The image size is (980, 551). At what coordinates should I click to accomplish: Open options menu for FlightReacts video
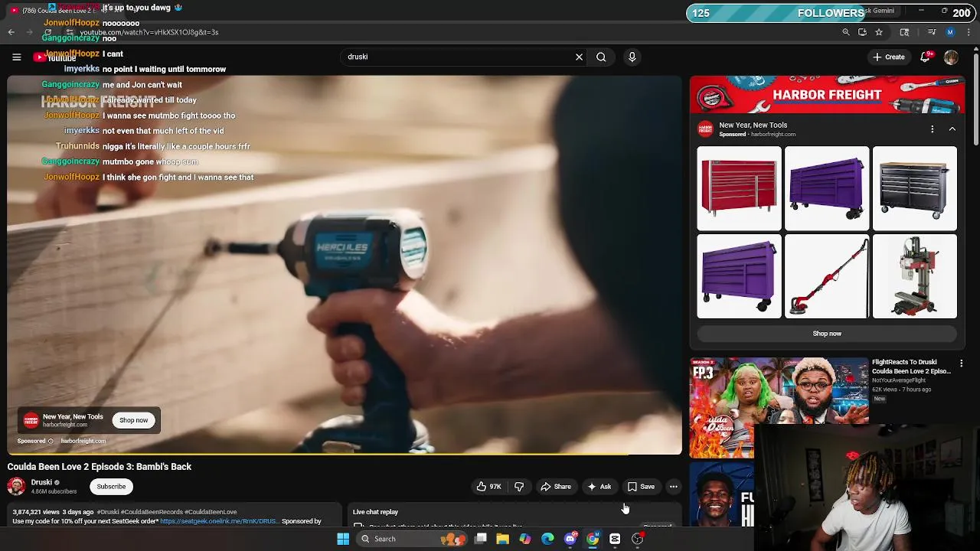click(962, 364)
